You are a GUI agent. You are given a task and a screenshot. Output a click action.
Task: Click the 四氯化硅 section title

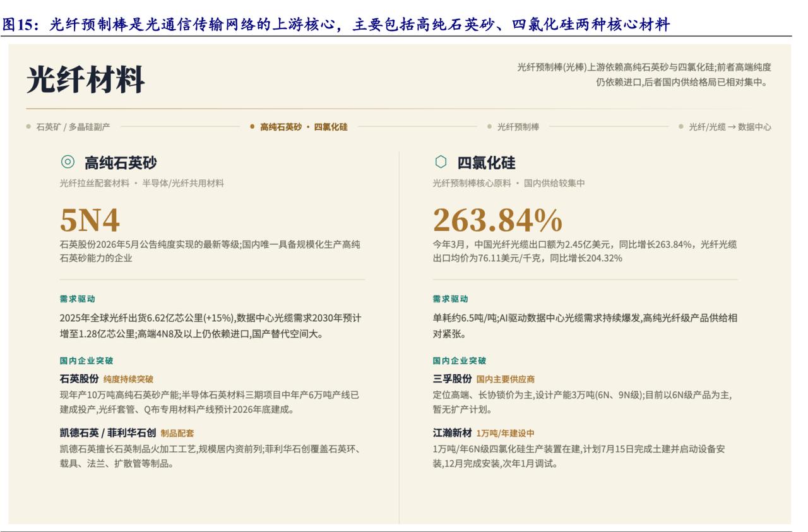point(486,163)
